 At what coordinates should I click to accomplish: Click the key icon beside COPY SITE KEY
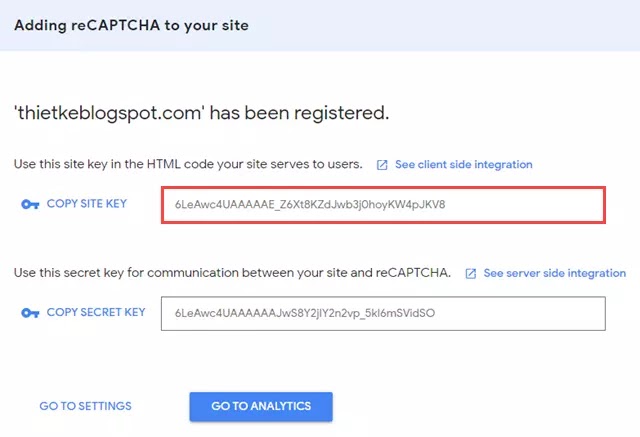30,204
